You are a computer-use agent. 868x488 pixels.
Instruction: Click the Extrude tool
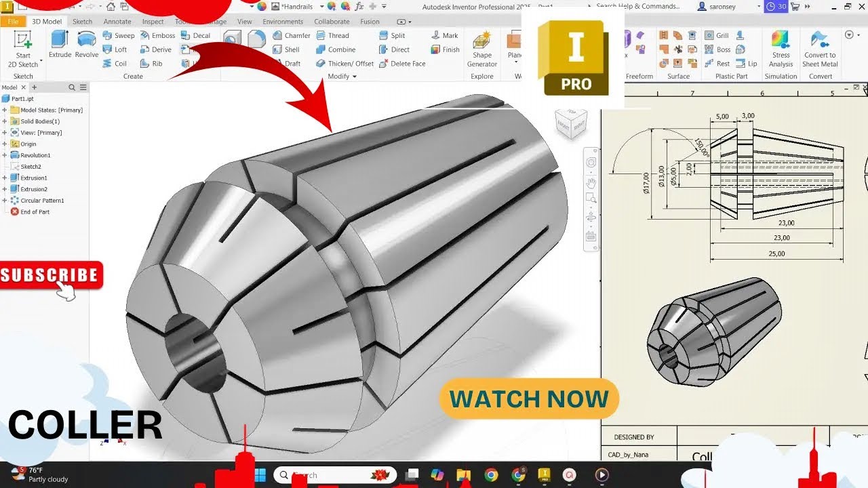[x=60, y=44]
